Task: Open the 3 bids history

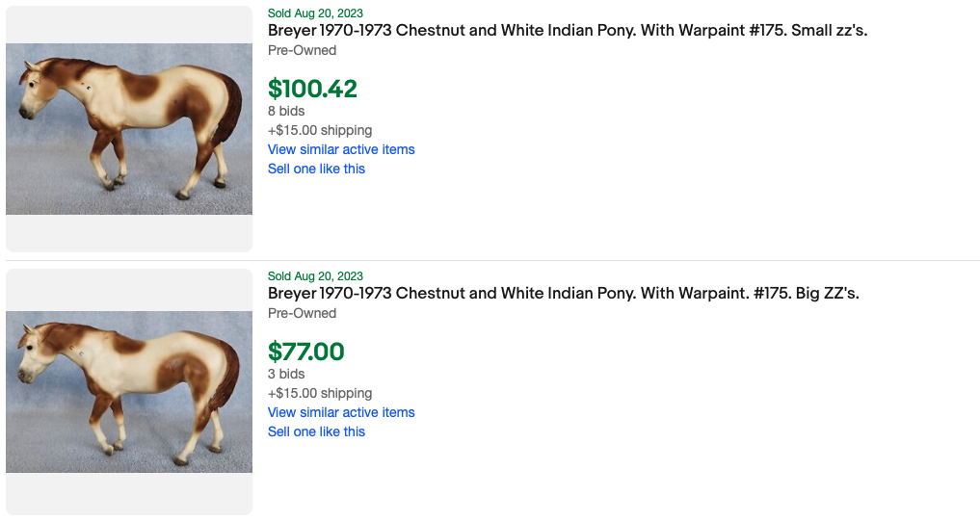Action: 286,374
